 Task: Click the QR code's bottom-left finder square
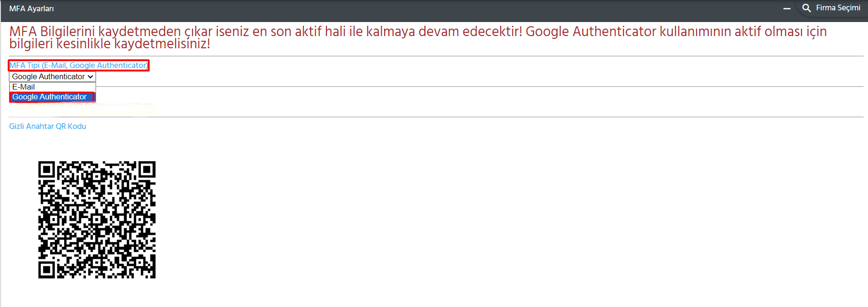(46, 270)
